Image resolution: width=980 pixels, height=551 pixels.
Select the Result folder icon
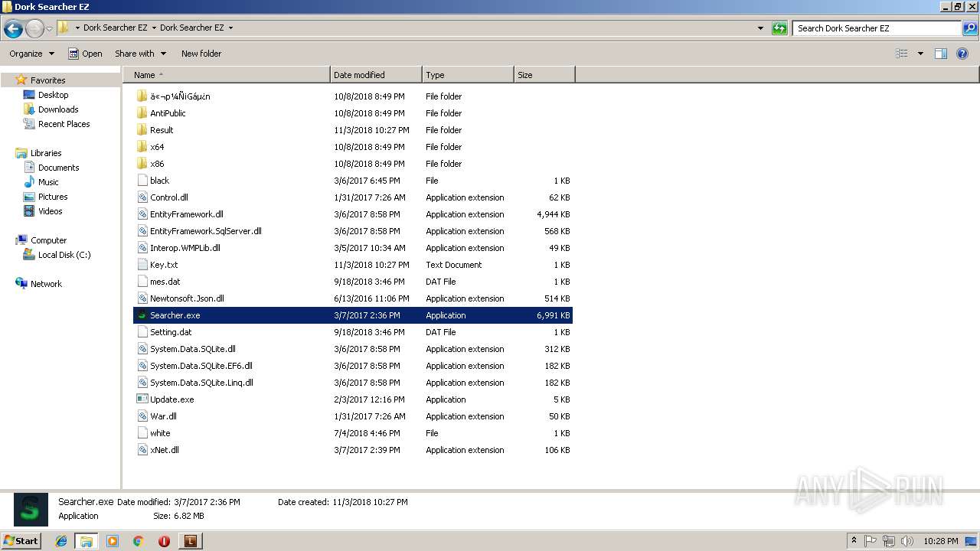(142, 130)
